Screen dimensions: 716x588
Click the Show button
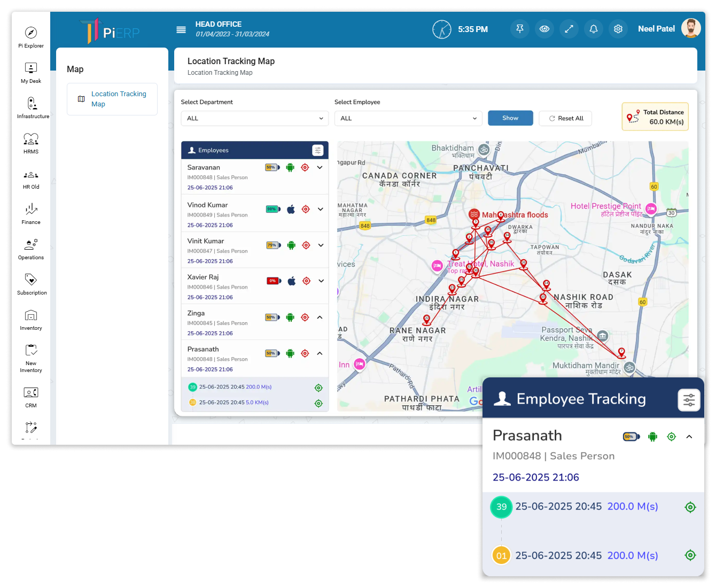(x=510, y=118)
